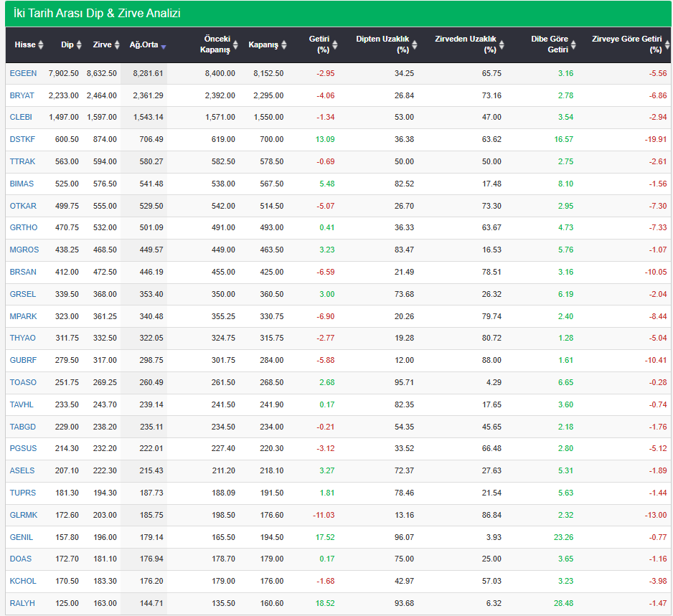Screen dimensions: 673x616
Task: Click sort arrows icon beside Getiri (%) header
Action: (335, 44)
